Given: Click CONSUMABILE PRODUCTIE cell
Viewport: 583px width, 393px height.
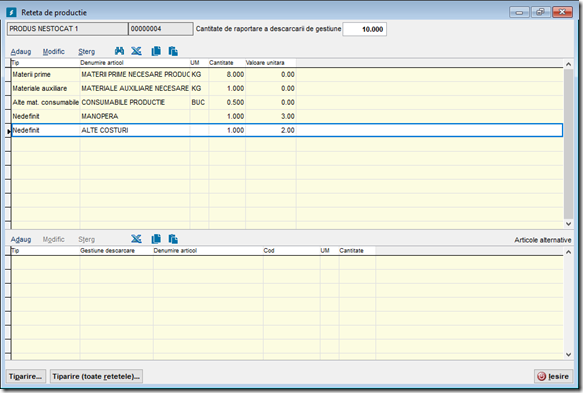Looking at the screenshot, I should [x=135, y=102].
